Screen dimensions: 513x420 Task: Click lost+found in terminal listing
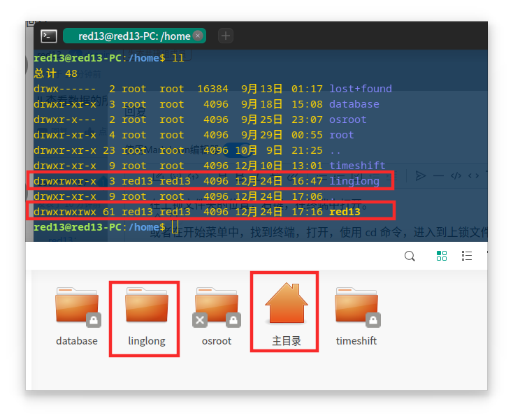[361, 89]
